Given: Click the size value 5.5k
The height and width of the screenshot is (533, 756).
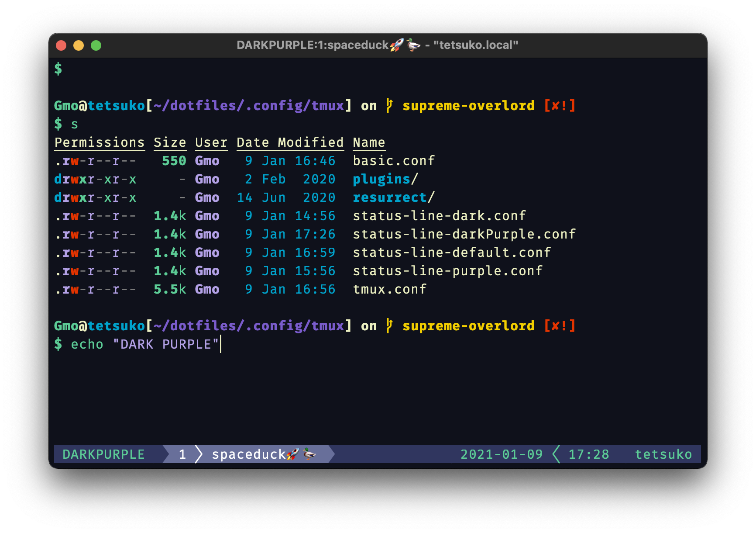Looking at the screenshot, I should coord(170,289).
